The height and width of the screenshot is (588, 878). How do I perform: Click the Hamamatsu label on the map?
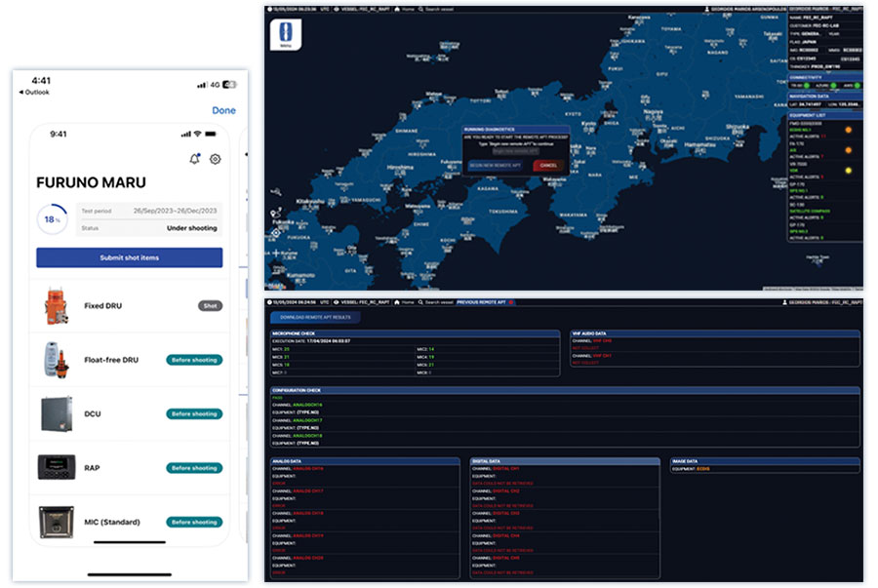click(699, 145)
